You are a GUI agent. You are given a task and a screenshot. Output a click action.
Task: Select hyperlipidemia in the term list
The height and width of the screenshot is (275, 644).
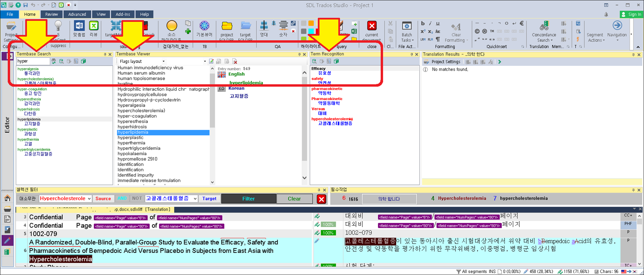[x=163, y=132]
